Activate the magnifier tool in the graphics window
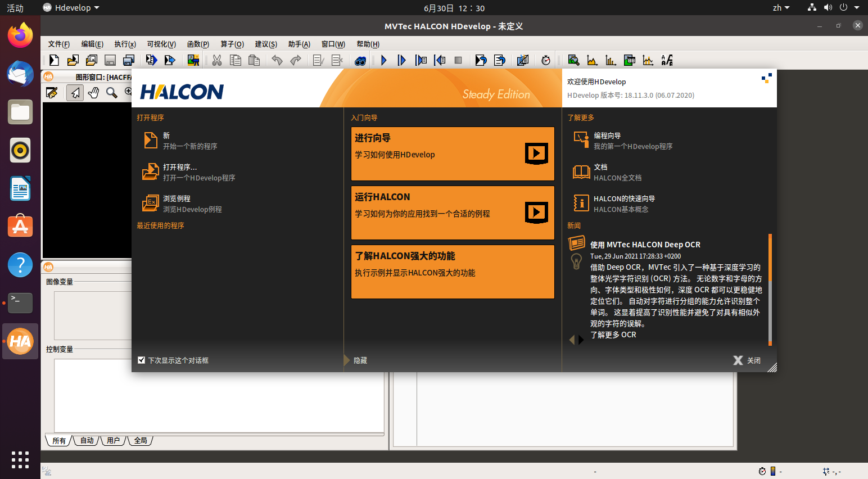The width and height of the screenshot is (868, 479). click(111, 93)
